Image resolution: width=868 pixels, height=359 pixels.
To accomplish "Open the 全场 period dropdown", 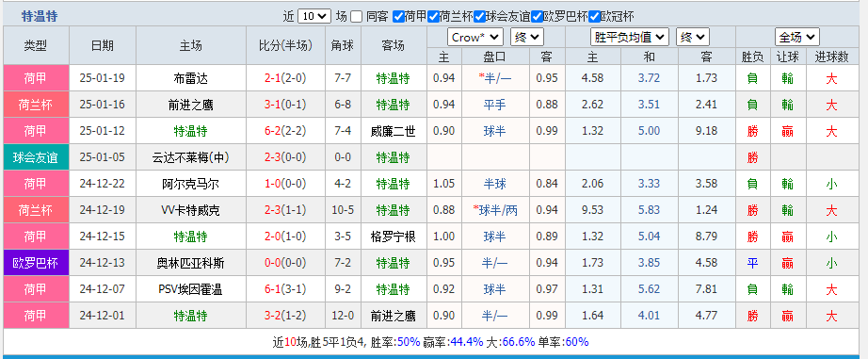I will (797, 37).
